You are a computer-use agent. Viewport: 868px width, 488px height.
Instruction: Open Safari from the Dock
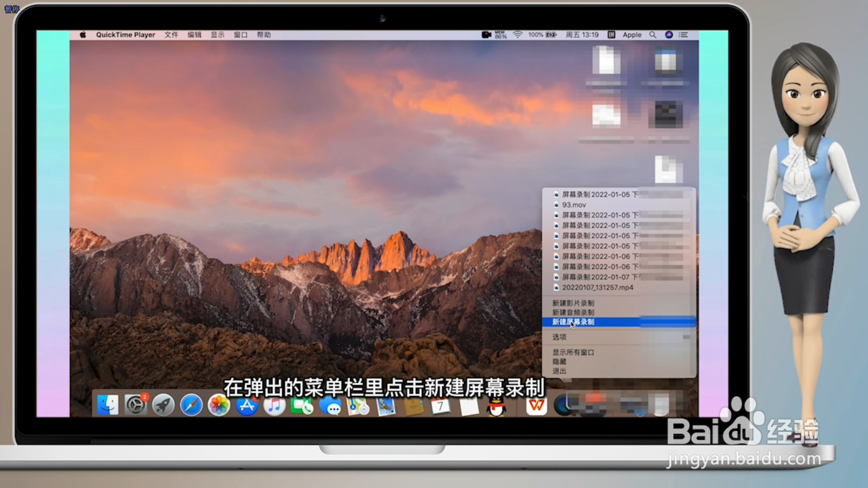point(191,405)
